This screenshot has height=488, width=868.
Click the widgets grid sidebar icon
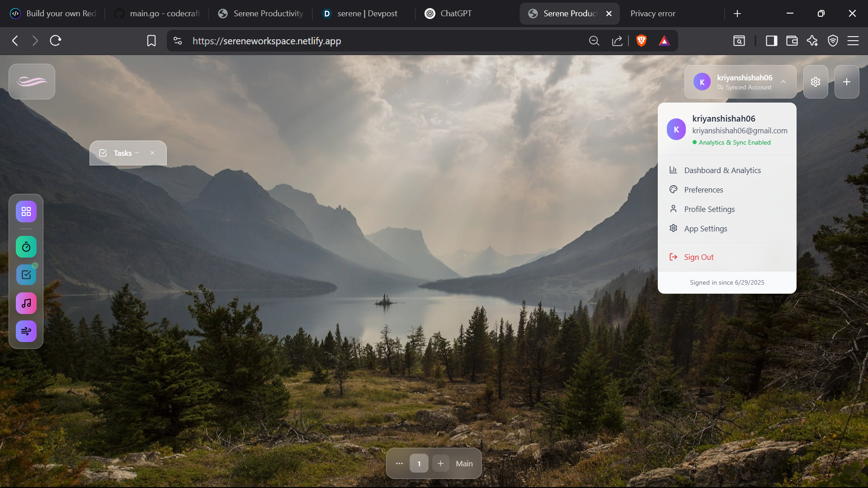click(x=26, y=211)
